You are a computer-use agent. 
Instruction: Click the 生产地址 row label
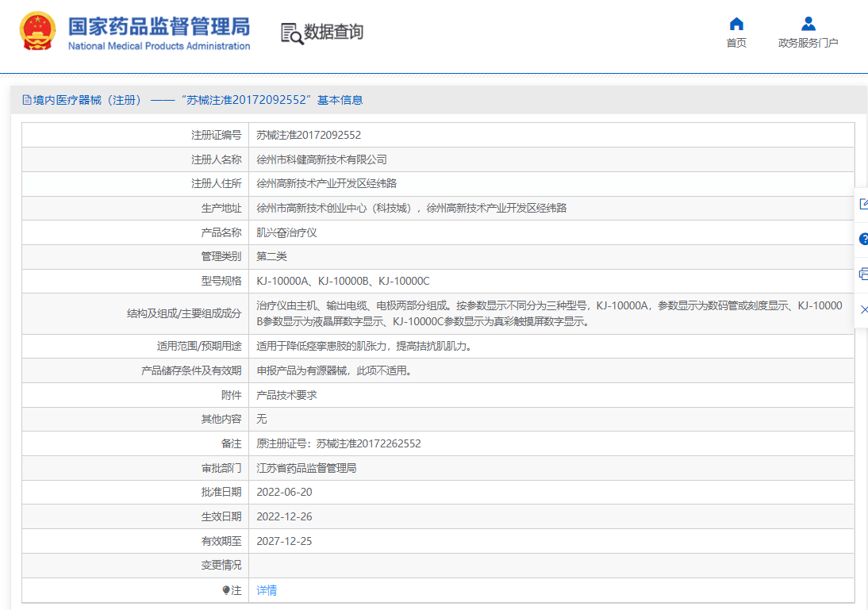[x=221, y=208]
